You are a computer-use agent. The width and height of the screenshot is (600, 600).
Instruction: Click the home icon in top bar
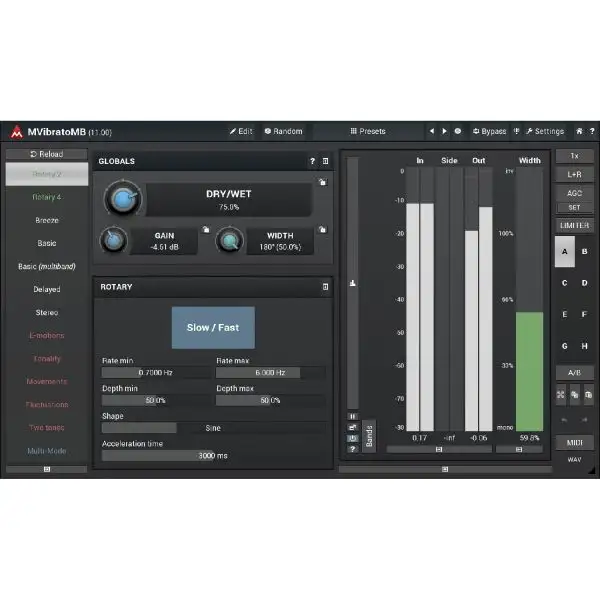point(577,131)
